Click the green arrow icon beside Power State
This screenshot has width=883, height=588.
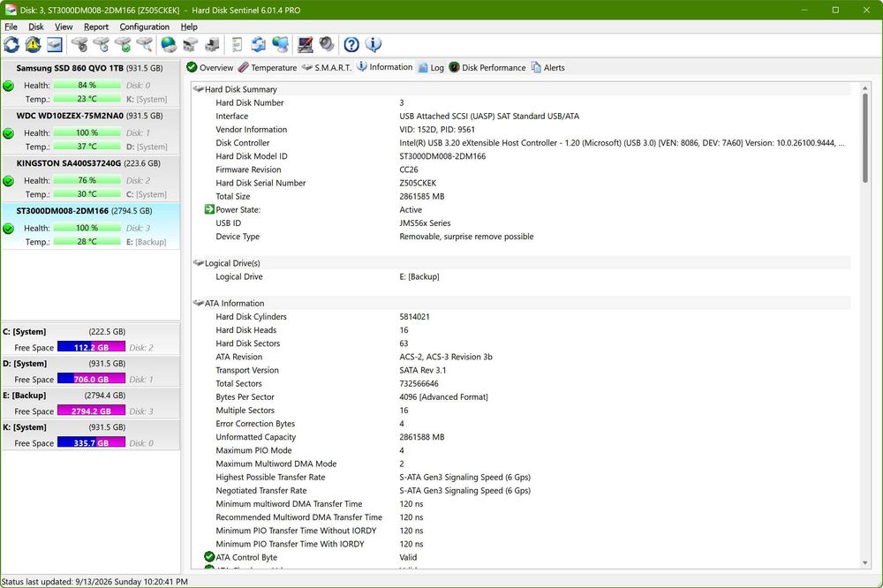(209, 209)
